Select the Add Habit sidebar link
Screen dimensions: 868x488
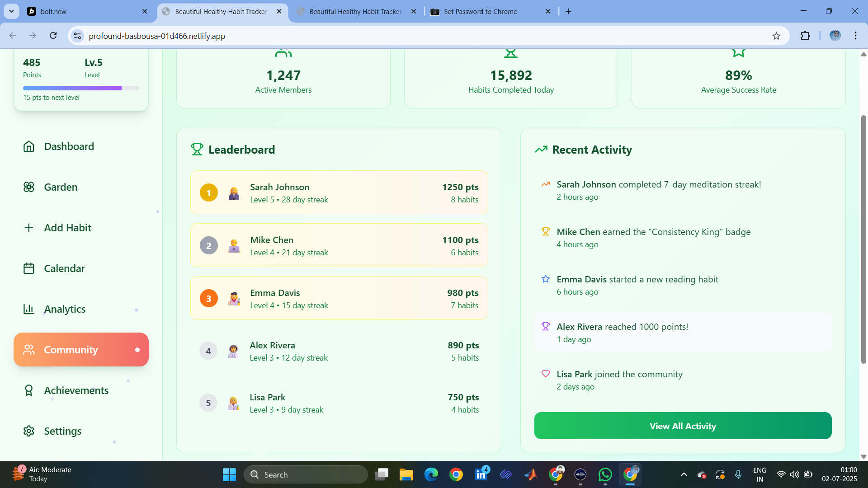pyautogui.click(x=67, y=228)
